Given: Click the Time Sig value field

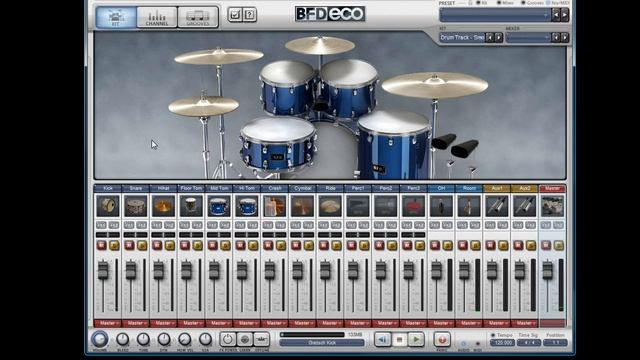Looking at the screenshot, I should (x=529, y=343).
